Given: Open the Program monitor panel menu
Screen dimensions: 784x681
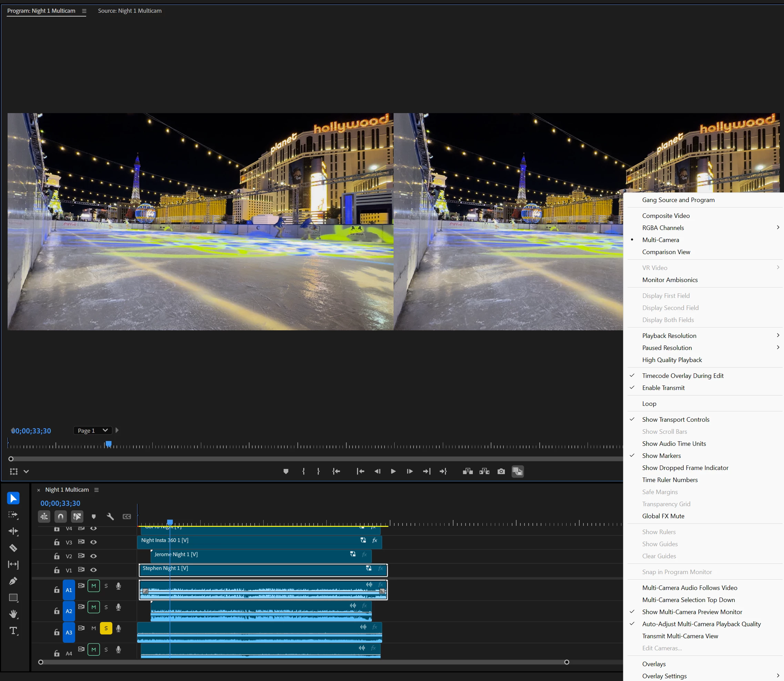Looking at the screenshot, I should click(x=84, y=11).
